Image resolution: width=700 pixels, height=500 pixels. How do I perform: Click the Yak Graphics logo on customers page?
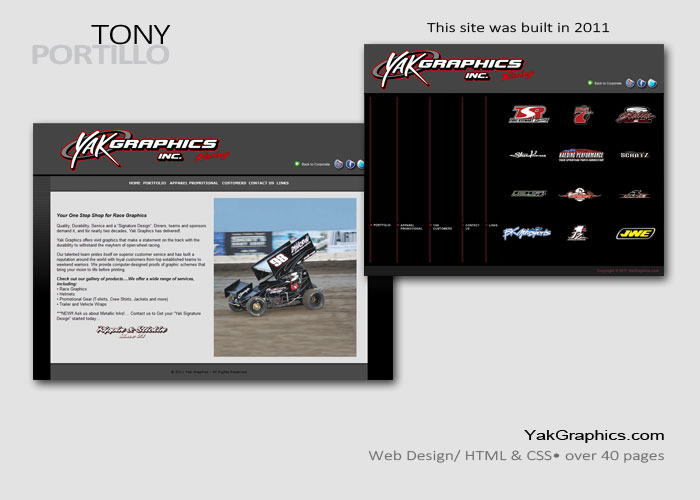click(452, 69)
